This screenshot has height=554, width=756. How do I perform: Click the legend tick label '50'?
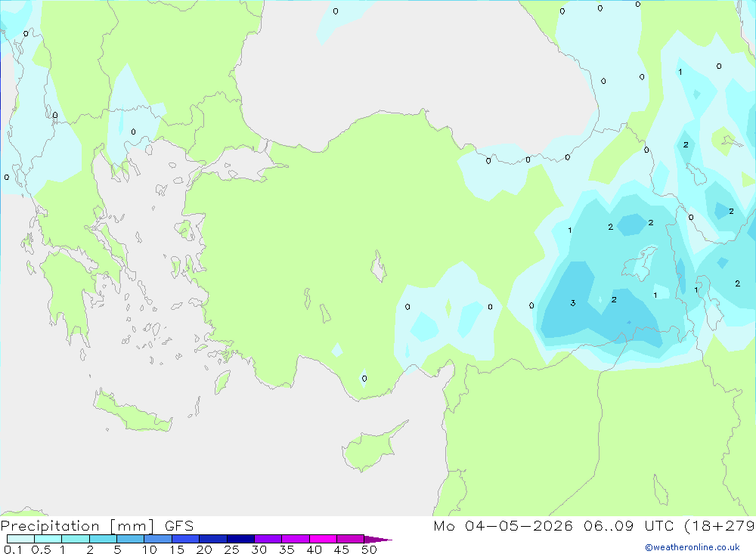pos(370,549)
